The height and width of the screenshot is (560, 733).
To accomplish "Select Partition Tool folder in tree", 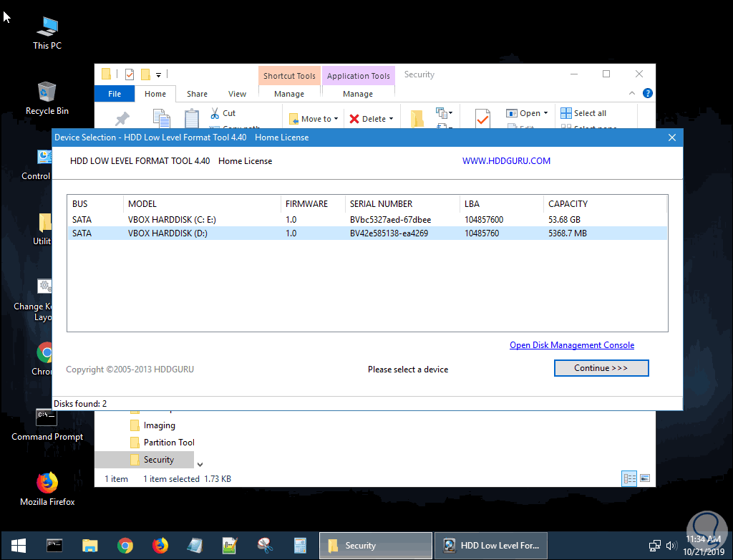I will click(162, 443).
